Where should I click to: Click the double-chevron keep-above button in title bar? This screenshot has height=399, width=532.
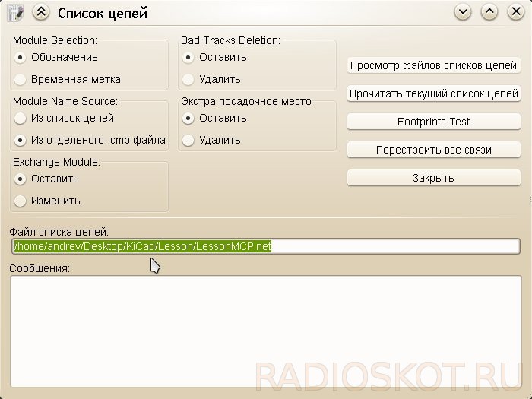[x=41, y=12]
